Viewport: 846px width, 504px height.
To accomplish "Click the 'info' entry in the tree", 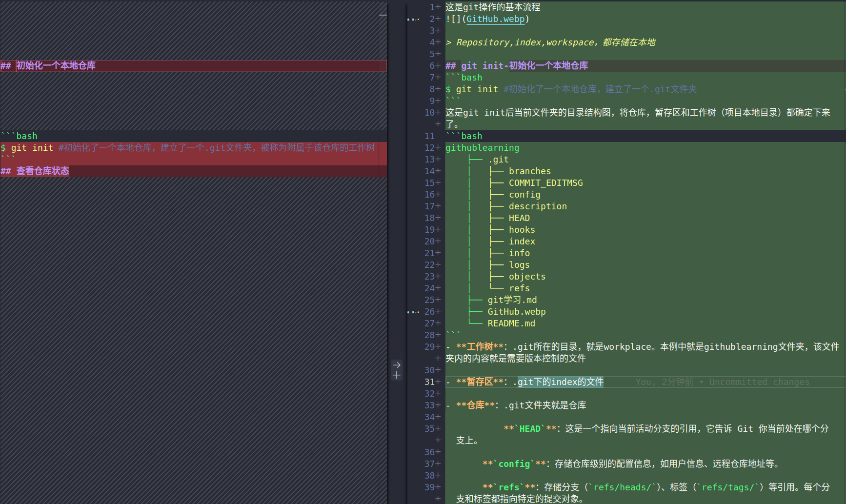I will 519,253.
